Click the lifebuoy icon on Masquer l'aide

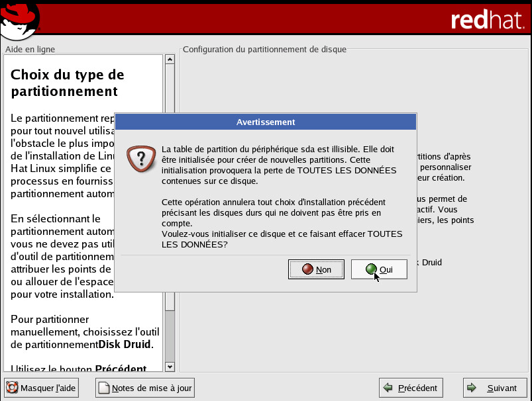click(x=13, y=388)
